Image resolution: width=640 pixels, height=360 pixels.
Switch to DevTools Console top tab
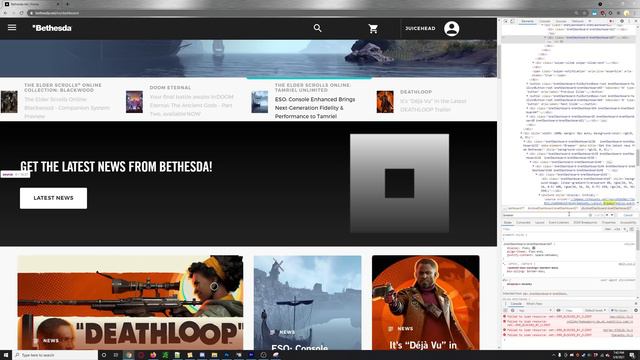click(x=545, y=21)
